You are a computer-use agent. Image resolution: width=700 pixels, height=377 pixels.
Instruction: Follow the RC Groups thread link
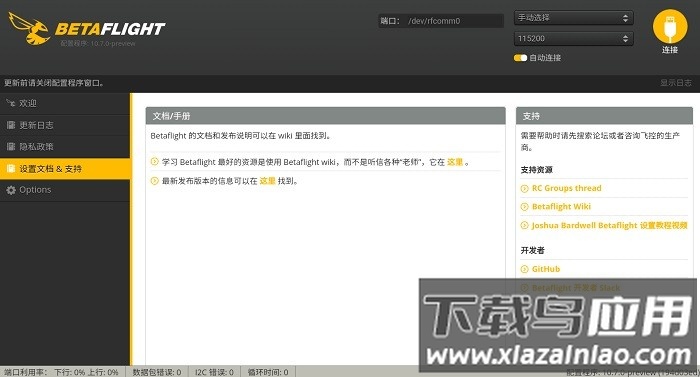[x=567, y=188]
